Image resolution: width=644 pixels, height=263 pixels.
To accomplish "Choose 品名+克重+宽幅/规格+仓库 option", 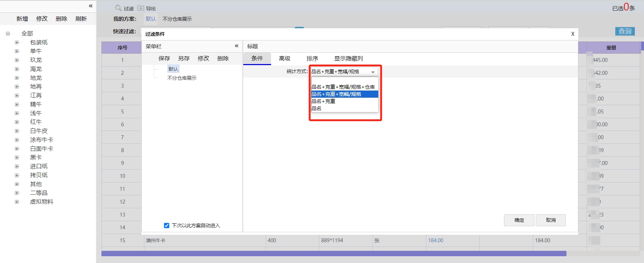I will [x=343, y=87].
